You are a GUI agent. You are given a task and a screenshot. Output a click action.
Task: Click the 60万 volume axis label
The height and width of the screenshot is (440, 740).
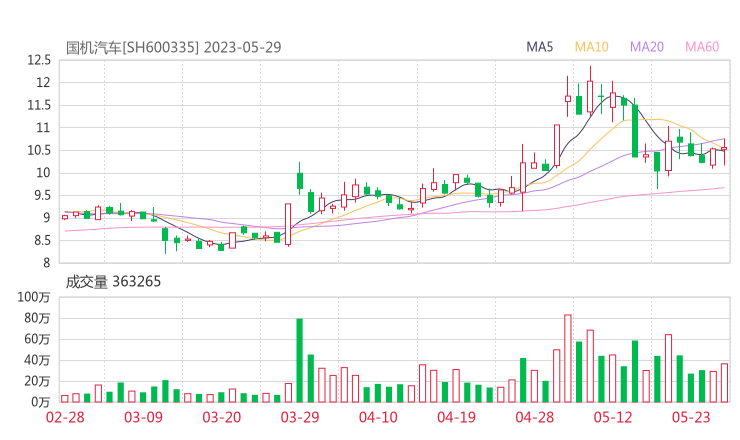tap(37, 339)
